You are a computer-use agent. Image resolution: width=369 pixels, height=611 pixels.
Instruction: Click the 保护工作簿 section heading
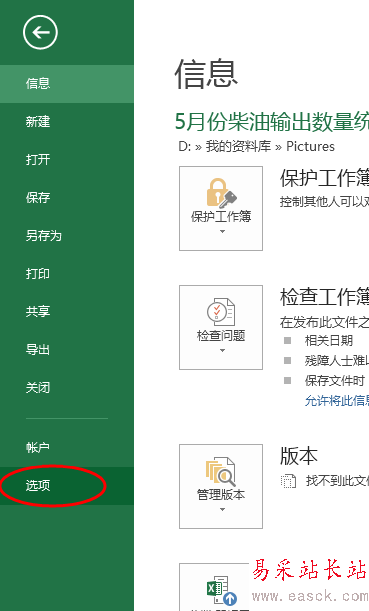point(324,178)
